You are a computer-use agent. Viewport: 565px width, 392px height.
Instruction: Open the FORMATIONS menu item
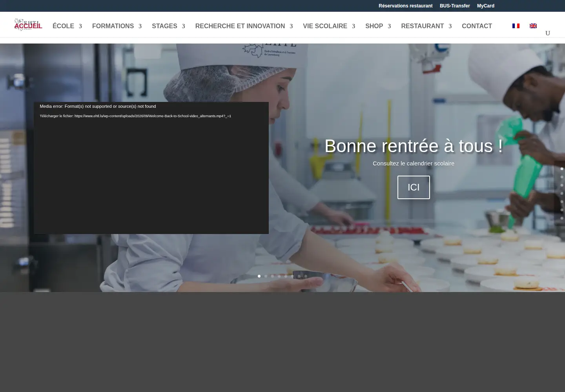click(113, 26)
